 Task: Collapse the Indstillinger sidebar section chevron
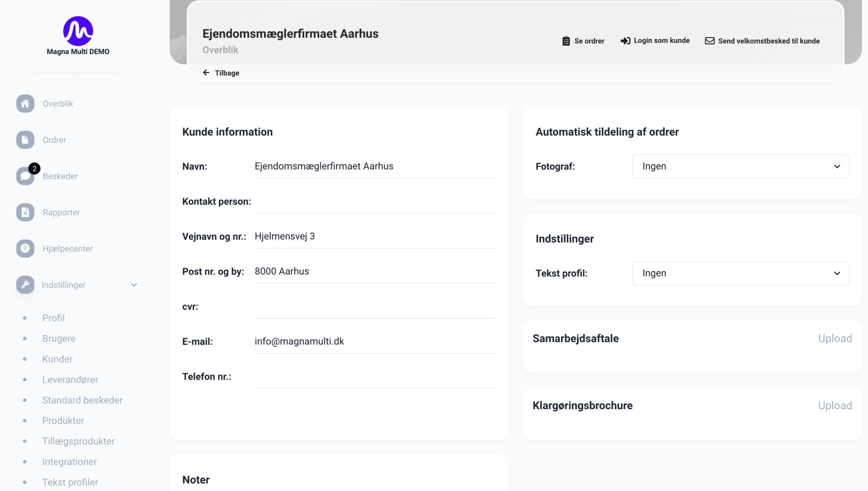click(134, 285)
